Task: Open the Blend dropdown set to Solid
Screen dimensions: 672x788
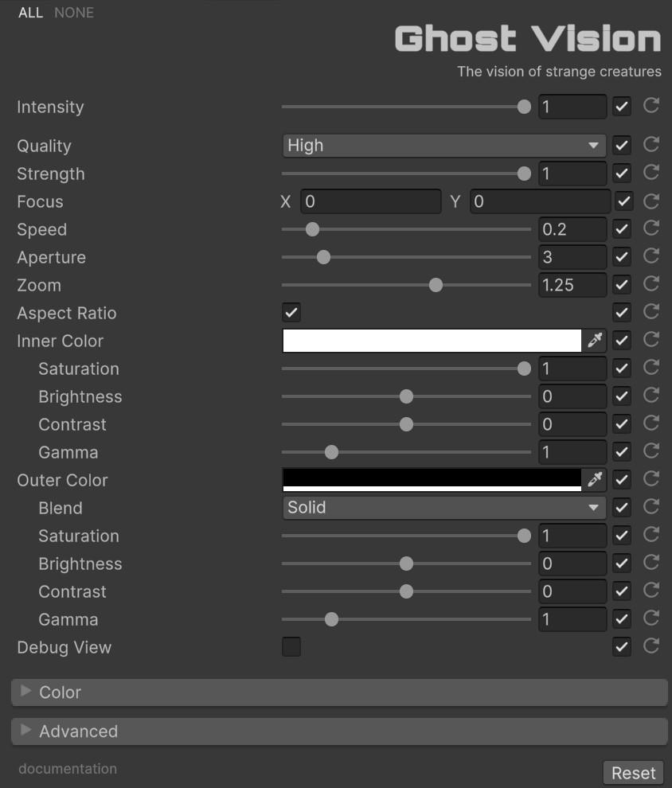Action: pos(443,508)
